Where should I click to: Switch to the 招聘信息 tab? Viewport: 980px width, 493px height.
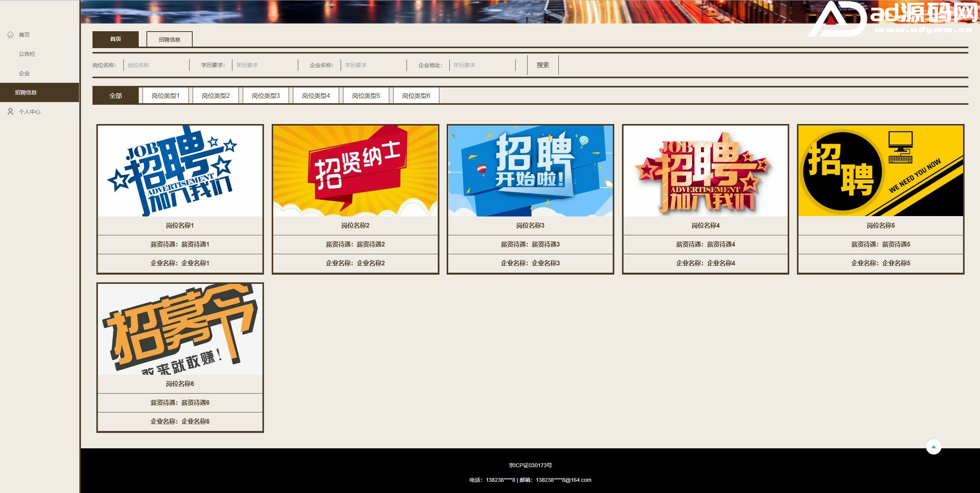click(169, 39)
